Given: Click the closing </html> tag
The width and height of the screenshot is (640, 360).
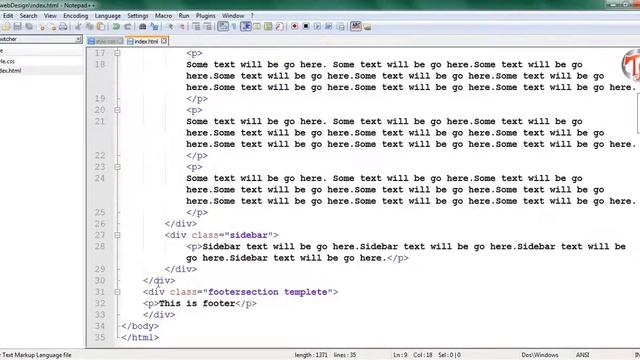Looking at the screenshot, I should point(140,338).
